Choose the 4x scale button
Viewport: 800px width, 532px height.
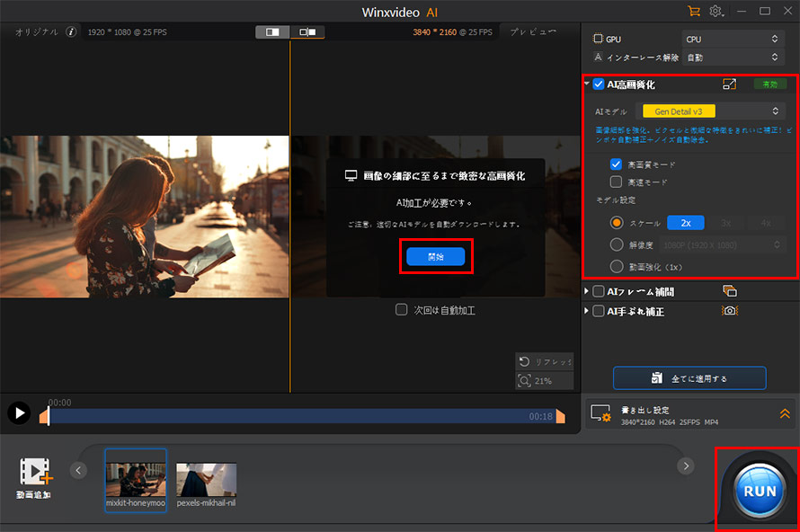click(x=766, y=223)
